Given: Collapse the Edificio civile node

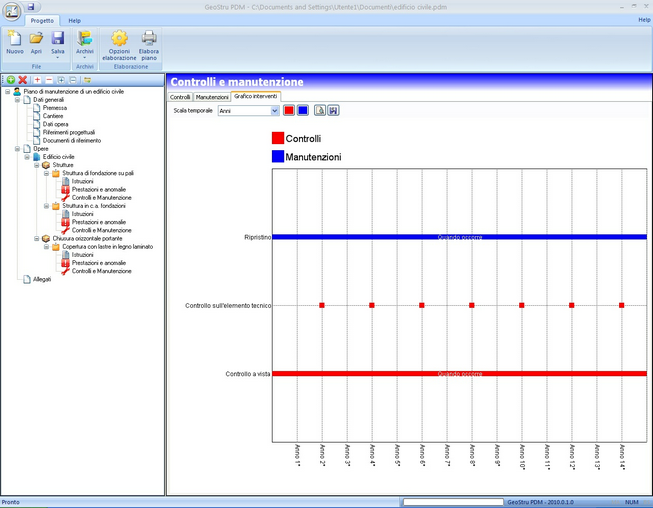Looking at the screenshot, I should 27,157.
